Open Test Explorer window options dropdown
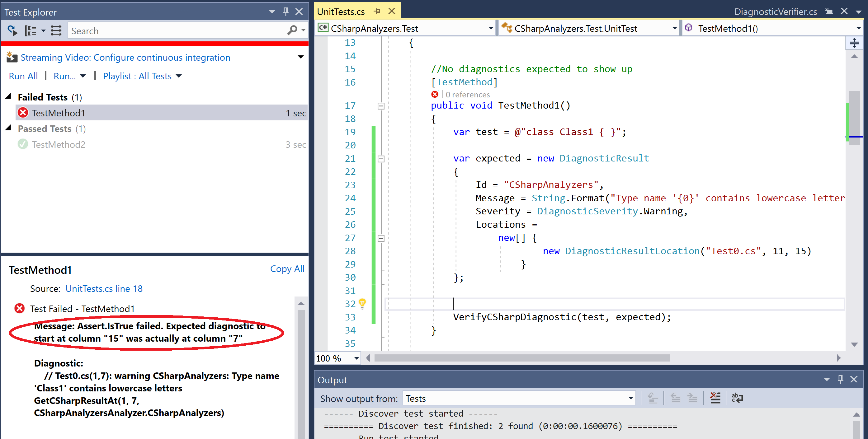Image resolution: width=868 pixels, height=439 pixels. (x=272, y=12)
